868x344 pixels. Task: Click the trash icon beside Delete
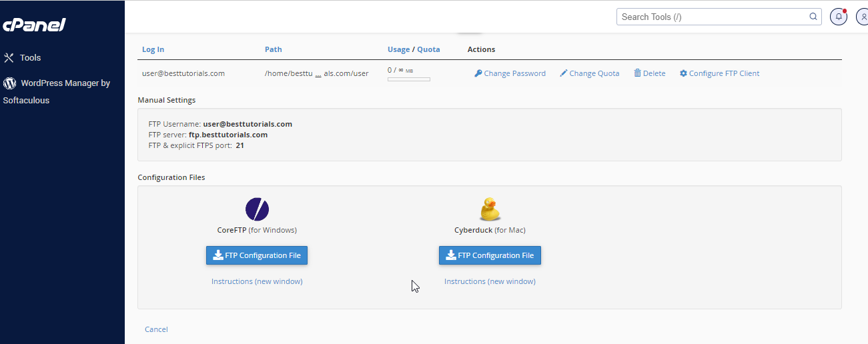coord(637,73)
